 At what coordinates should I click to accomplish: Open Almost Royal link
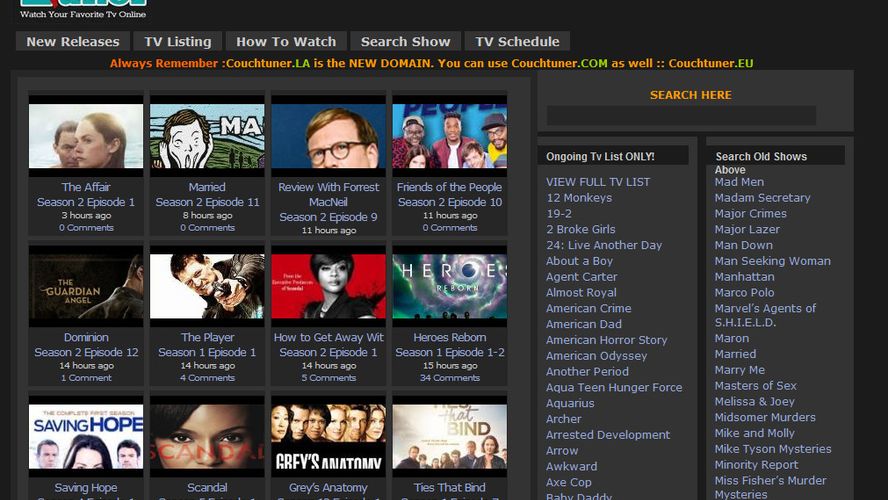point(581,293)
